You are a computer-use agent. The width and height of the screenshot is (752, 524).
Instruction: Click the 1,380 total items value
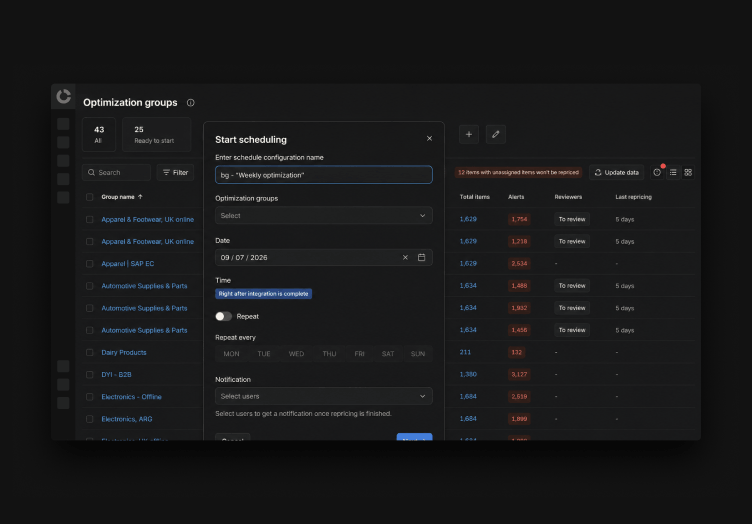[468, 374]
